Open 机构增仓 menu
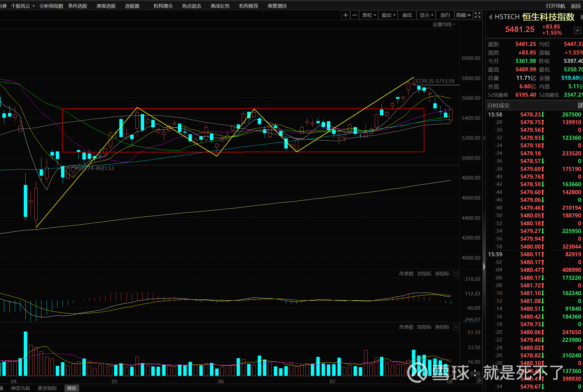The image size is (583, 392). pyautogui.click(x=163, y=6)
